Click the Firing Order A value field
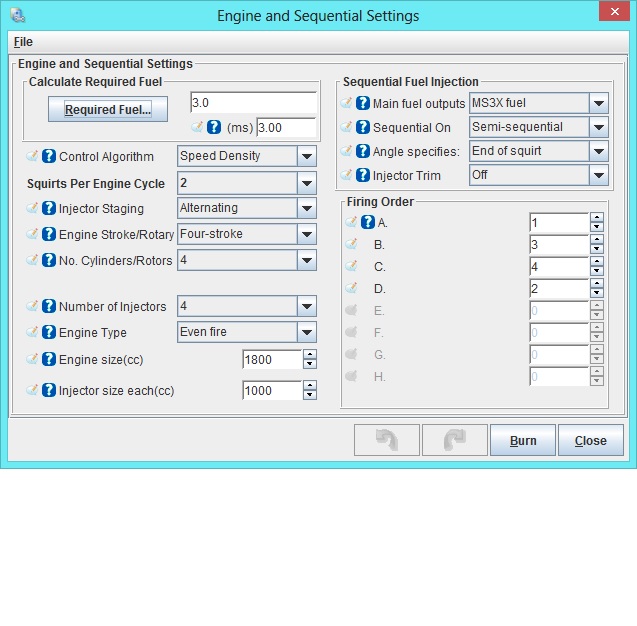 559,222
